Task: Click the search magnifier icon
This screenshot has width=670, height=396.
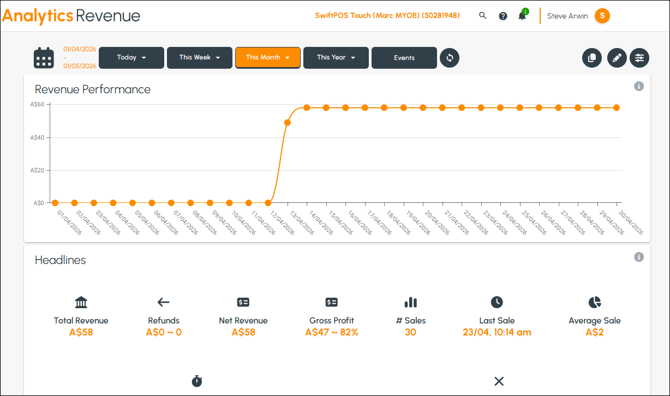Action: coord(482,16)
